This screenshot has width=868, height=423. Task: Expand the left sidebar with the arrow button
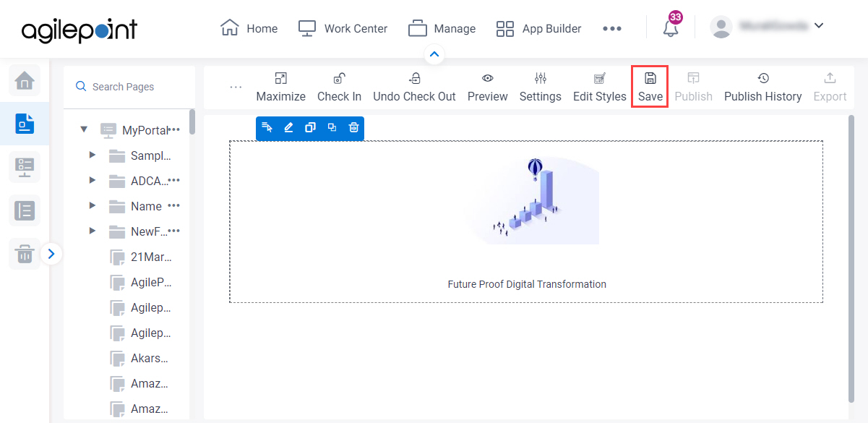[51, 254]
